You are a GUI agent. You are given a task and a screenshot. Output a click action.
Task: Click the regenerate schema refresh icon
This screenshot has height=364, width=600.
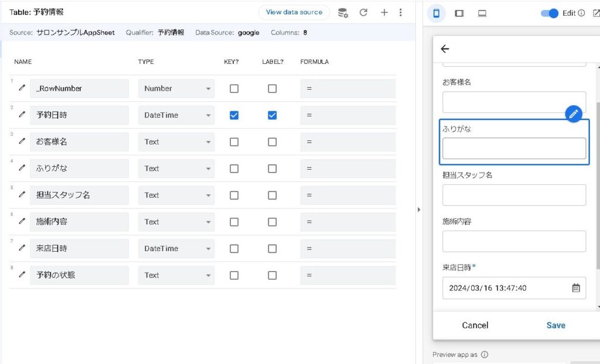click(363, 12)
